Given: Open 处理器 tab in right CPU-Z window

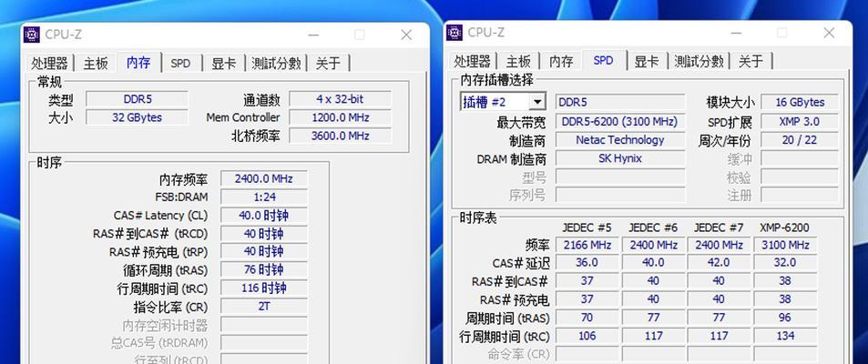Looking at the screenshot, I should (x=473, y=61).
